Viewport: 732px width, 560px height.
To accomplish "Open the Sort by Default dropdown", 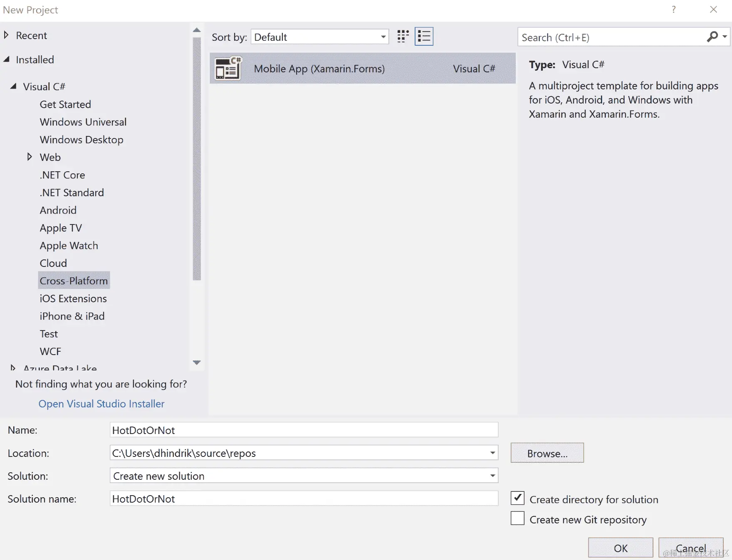I will pyautogui.click(x=319, y=37).
